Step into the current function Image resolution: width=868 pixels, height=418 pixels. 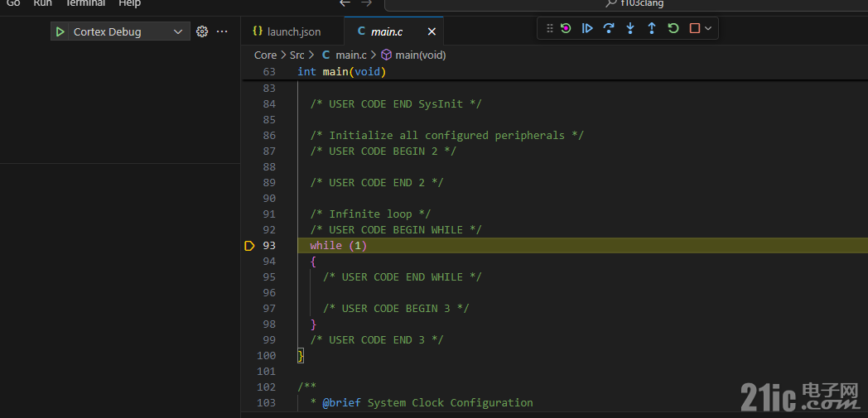630,28
